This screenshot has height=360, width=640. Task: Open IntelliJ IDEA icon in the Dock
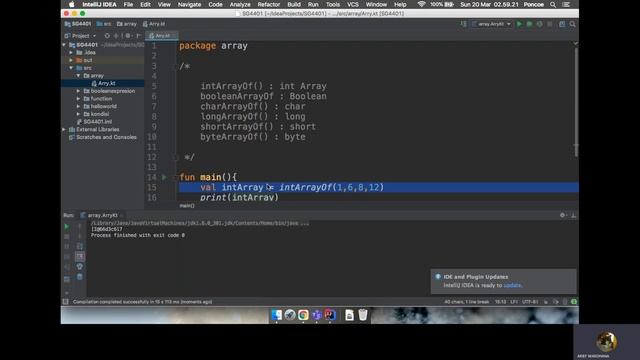330,315
